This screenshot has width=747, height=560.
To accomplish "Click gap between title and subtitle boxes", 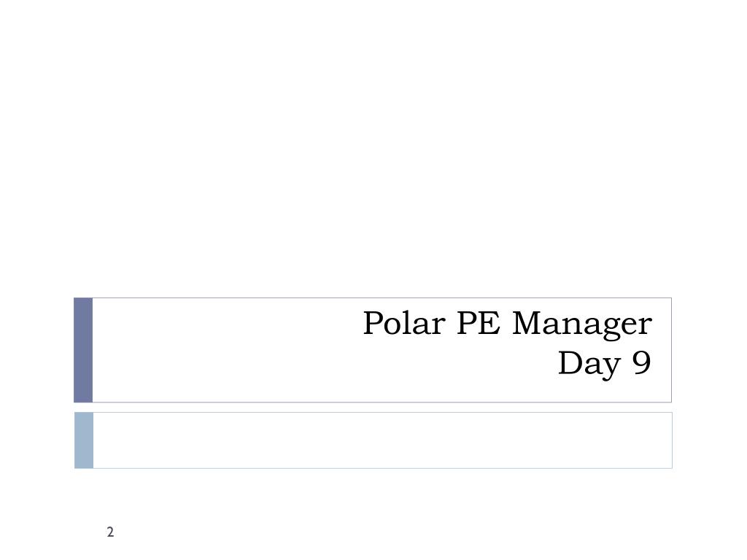I will click(x=373, y=408).
